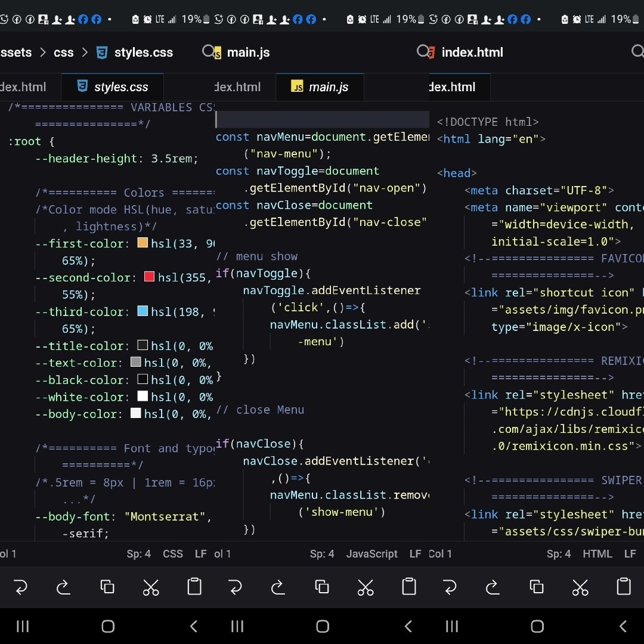Open search in the index.html screen header
The height and width of the screenshot is (644, 644).
point(637,51)
